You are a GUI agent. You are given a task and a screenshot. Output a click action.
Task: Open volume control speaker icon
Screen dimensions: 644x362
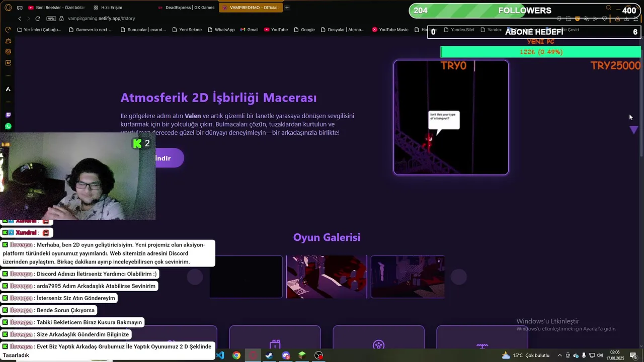[x=600, y=355]
